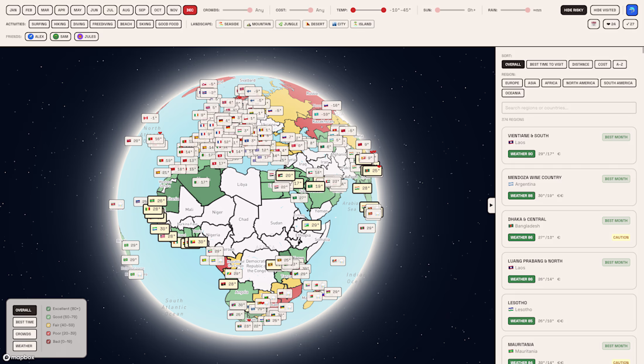Uncheck the Poor (20-39) legend checkbox
Image resolution: width=644 pixels, height=364 pixels.
coord(49,334)
